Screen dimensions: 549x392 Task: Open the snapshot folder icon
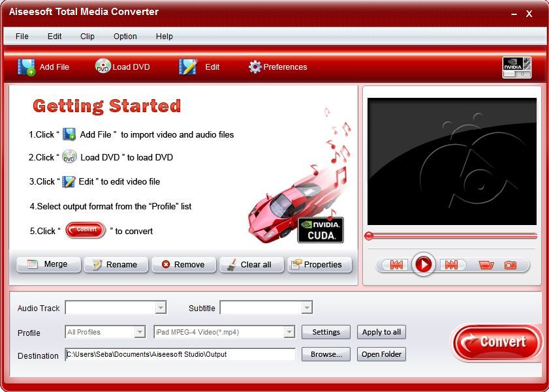click(x=486, y=265)
